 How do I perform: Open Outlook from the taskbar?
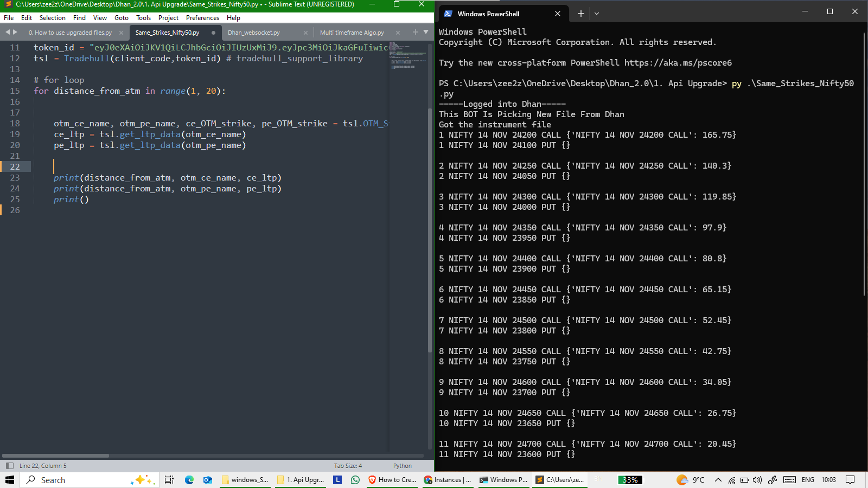pos(207,480)
